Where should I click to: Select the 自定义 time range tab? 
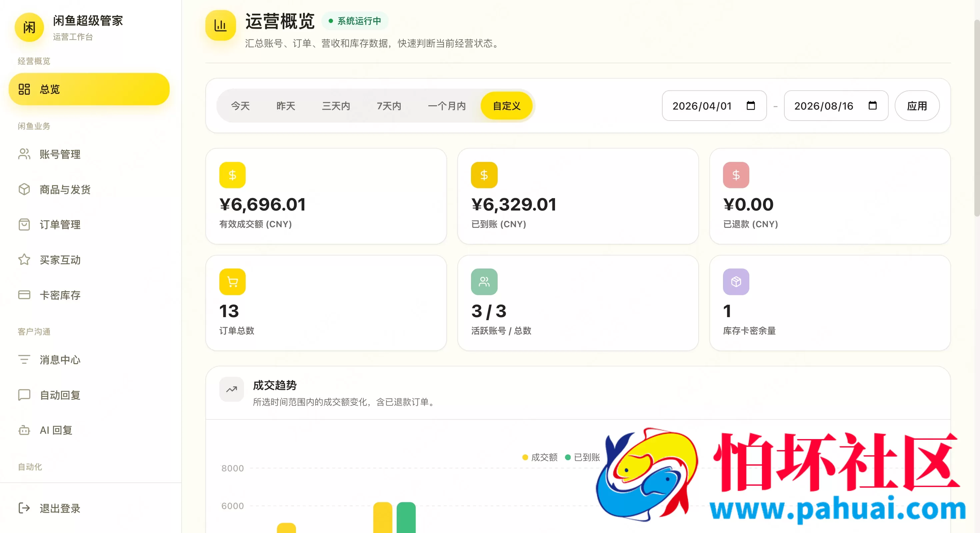[x=506, y=106]
